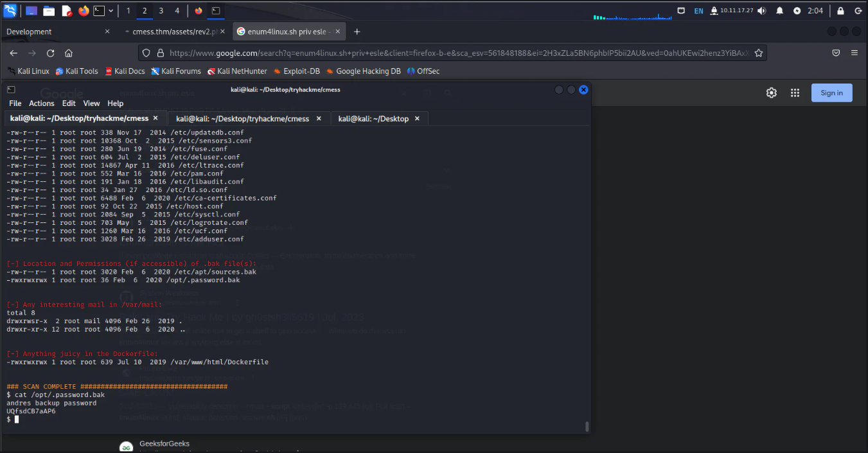The width and height of the screenshot is (868, 453).
Task: Click the Firefox reload page icon
Action: 50,53
